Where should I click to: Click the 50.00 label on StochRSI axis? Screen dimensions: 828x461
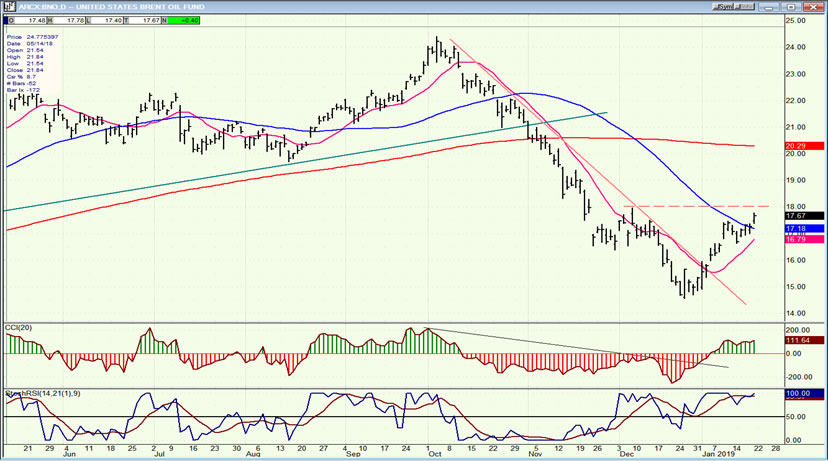(796, 417)
